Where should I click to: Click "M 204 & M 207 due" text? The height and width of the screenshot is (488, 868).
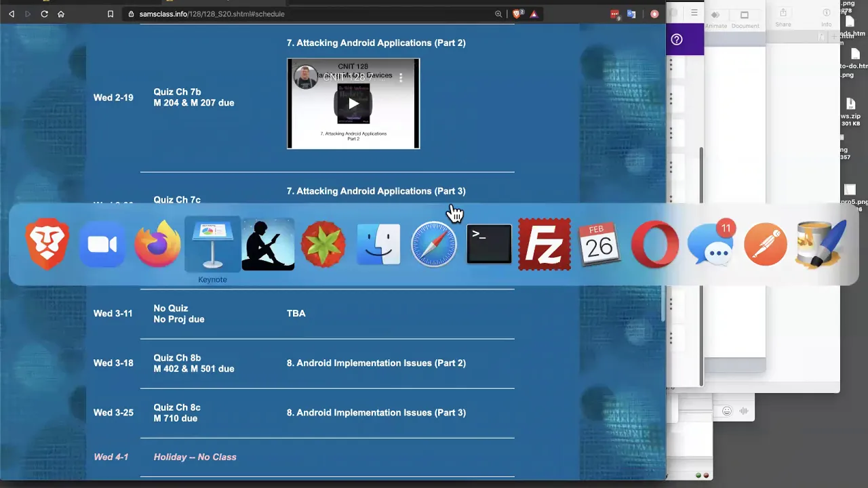click(x=194, y=103)
